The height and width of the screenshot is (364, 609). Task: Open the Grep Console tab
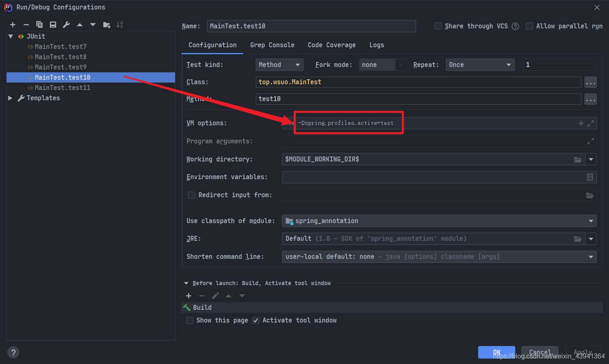tap(272, 45)
